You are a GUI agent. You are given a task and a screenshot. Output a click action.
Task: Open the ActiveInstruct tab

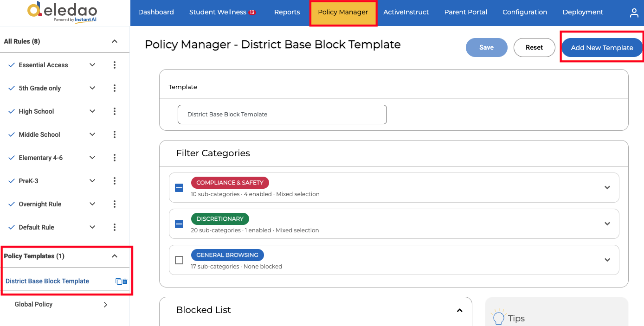click(x=406, y=13)
